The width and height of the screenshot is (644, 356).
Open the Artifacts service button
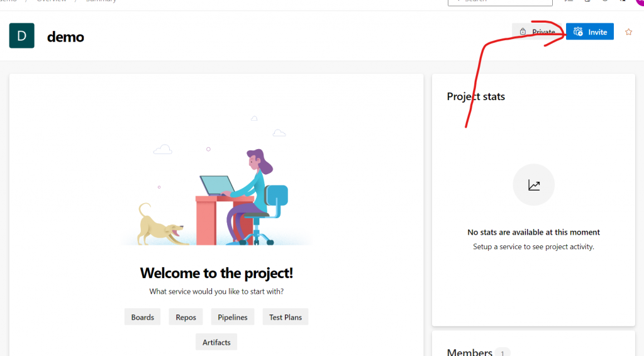pyautogui.click(x=216, y=342)
